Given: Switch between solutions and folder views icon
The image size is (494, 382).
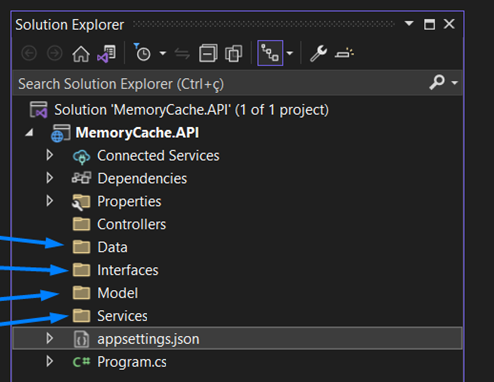Looking at the screenshot, I should click(107, 53).
